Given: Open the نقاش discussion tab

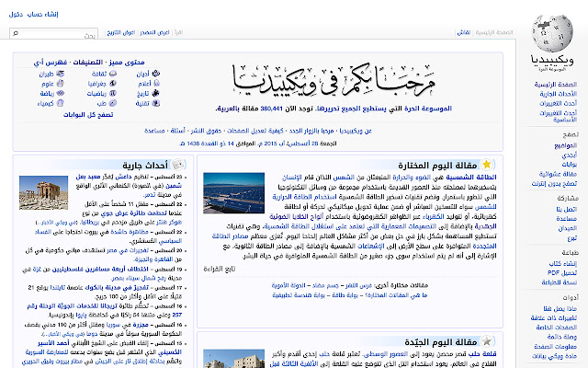Looking at the screenshot, I should tap(466, 32).
